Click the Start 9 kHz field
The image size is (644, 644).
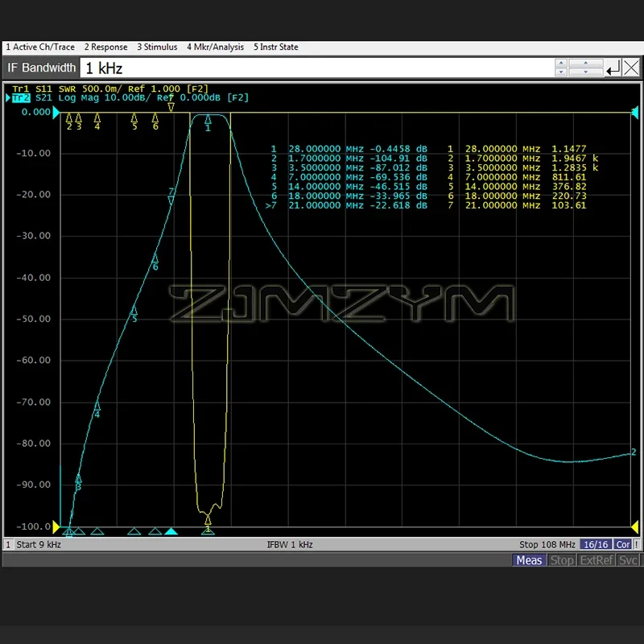[39, 544]
